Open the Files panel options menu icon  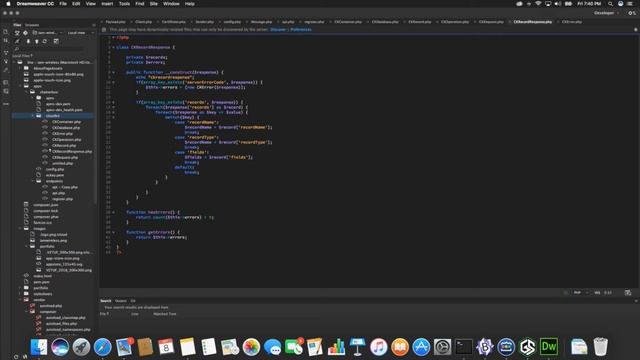[x=94, y=25]
